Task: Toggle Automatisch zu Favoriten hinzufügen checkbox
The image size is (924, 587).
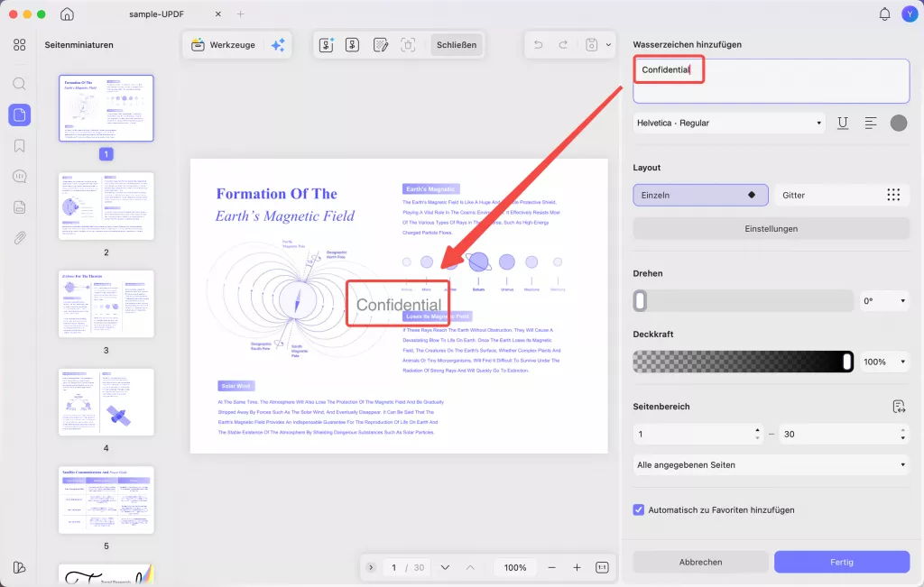Action: 638,509
